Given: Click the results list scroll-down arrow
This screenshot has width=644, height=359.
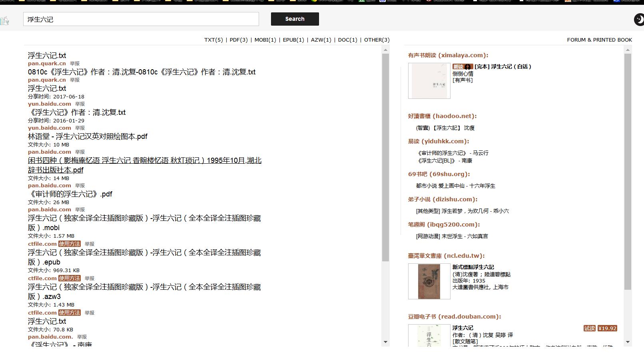Looking at the screenshot, I should (385, 342).
